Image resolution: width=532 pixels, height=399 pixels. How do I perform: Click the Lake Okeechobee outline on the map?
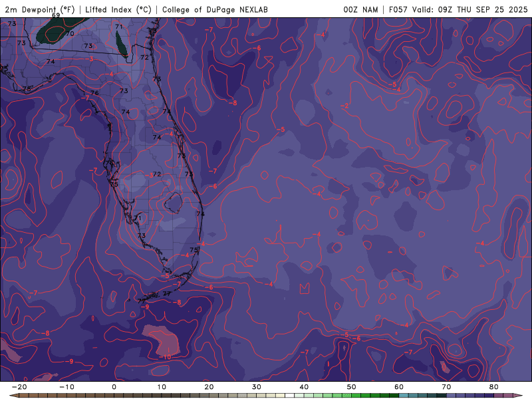[x=174, y=203]
